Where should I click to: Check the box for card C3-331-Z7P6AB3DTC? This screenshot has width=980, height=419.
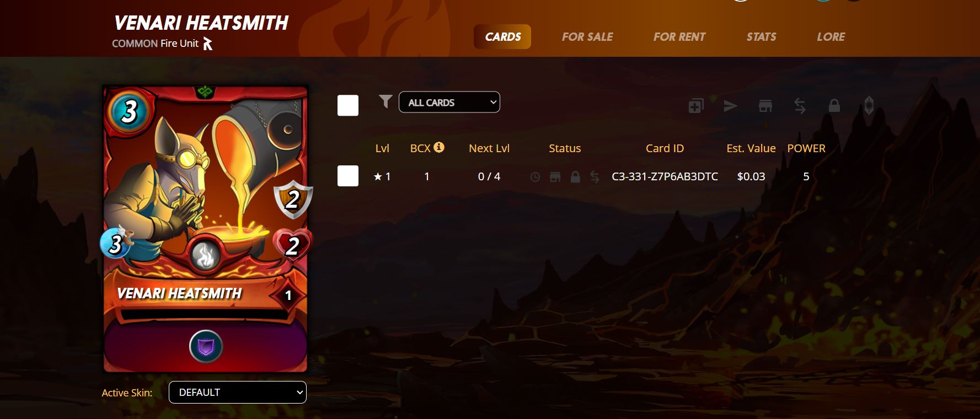348,176
